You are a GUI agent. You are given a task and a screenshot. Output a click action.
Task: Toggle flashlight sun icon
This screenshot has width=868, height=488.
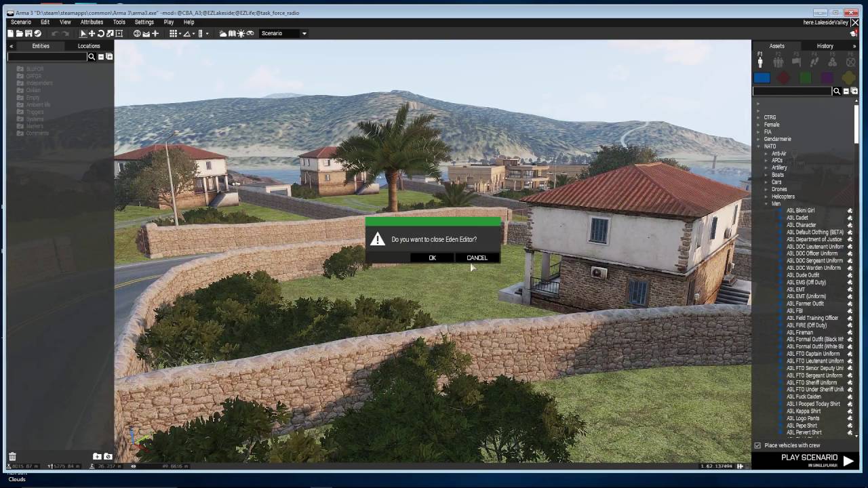click(241, 33)
